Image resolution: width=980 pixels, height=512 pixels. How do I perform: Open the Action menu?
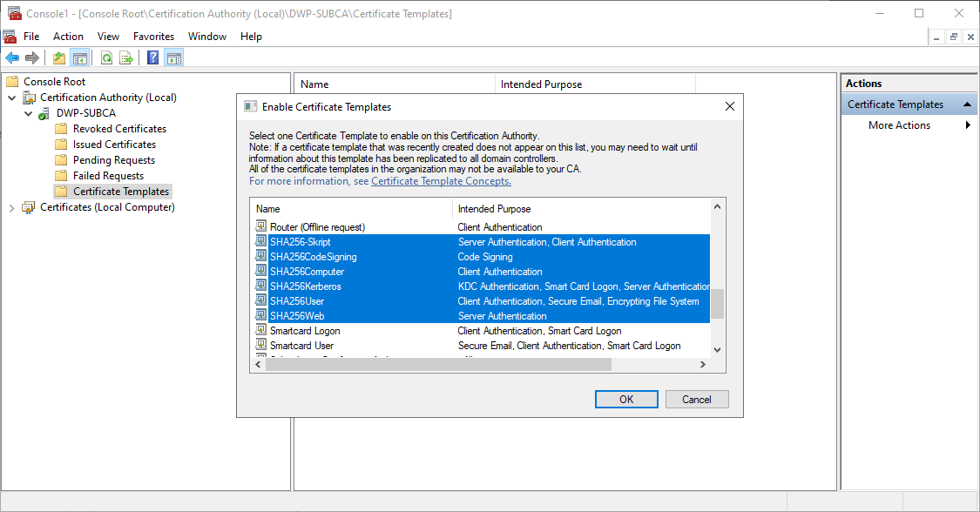click(x=68, y=37)
